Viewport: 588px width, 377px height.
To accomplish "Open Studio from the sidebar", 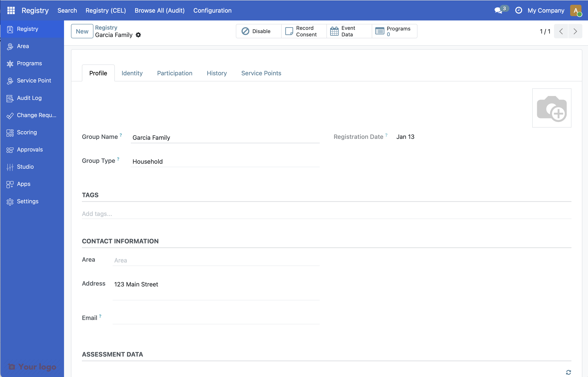I will click(25, 167).
